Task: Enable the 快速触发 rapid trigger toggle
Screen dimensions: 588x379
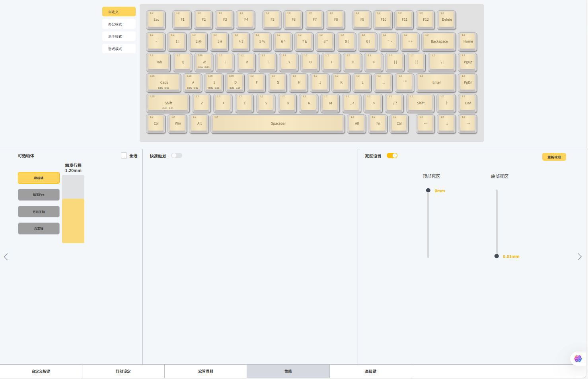Action: [x=177, y=156]
